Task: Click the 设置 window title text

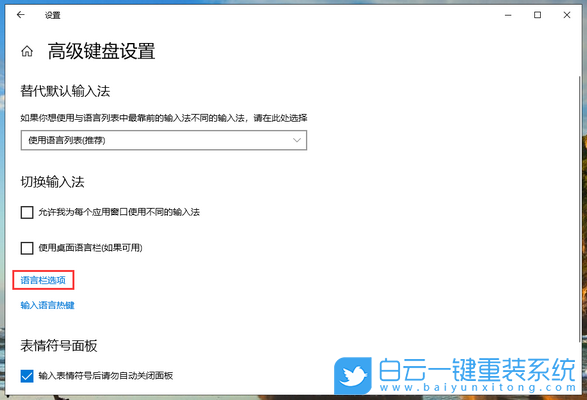Action: pos(52,15)
